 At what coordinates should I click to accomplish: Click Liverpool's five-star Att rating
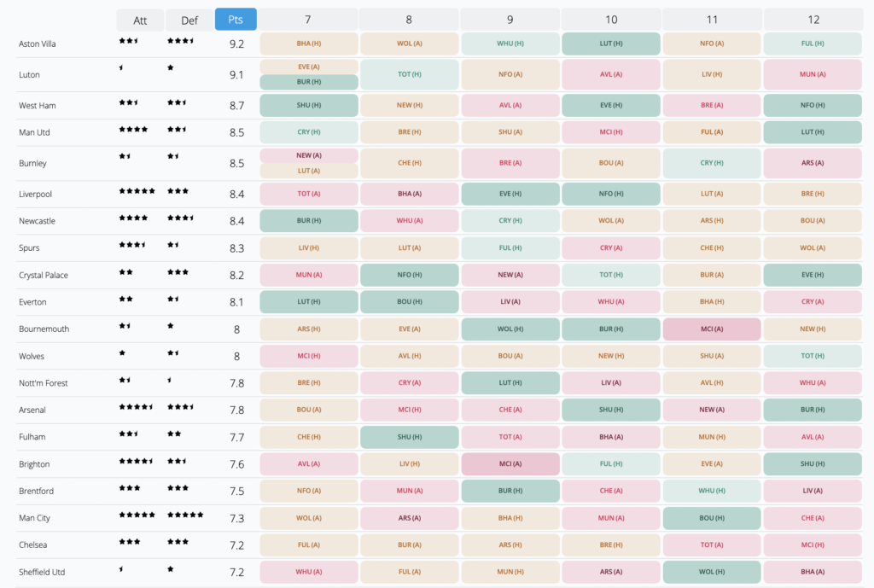point(137,190)
